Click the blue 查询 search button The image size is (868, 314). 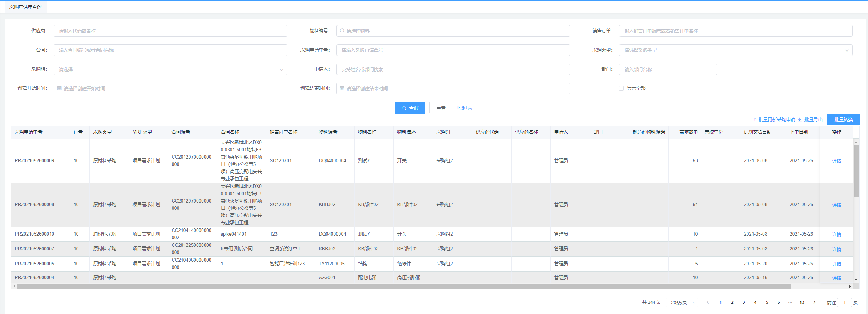[x=410, y=108]
